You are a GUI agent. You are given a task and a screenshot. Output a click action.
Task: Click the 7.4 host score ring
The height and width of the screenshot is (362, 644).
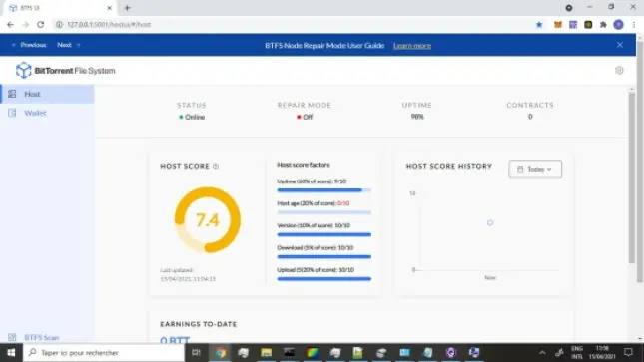(208, 220)
